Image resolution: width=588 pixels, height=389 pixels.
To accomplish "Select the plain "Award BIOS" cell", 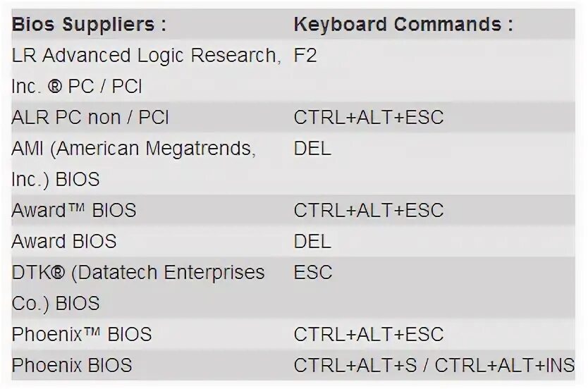I will (x=63, y=241).
